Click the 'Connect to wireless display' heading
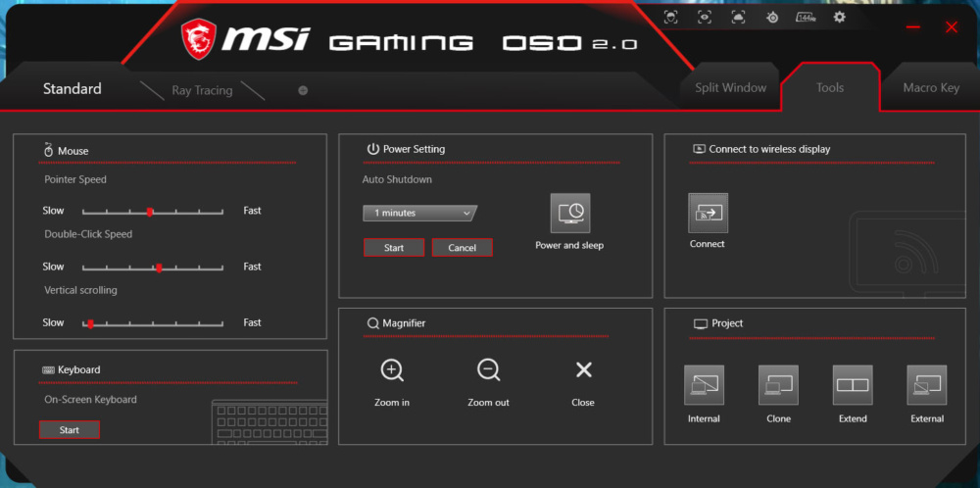980x488 pixels. (x=769, y=149)
